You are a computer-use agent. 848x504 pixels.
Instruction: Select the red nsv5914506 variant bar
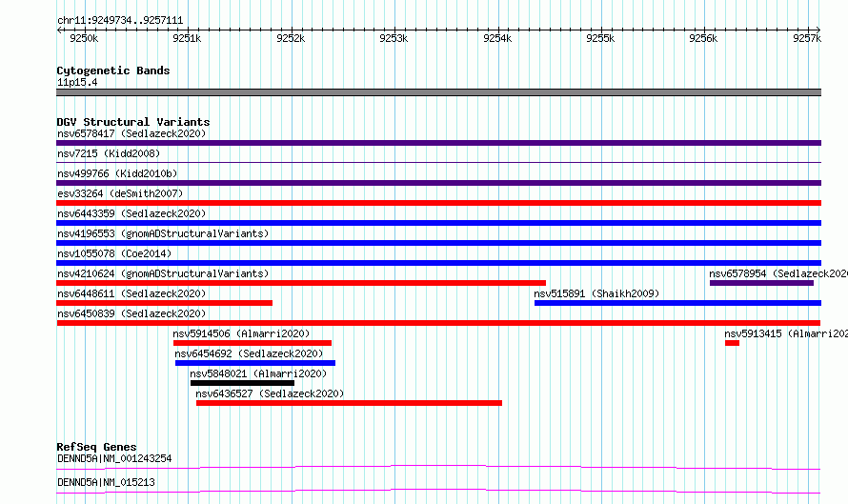[252, 343]
